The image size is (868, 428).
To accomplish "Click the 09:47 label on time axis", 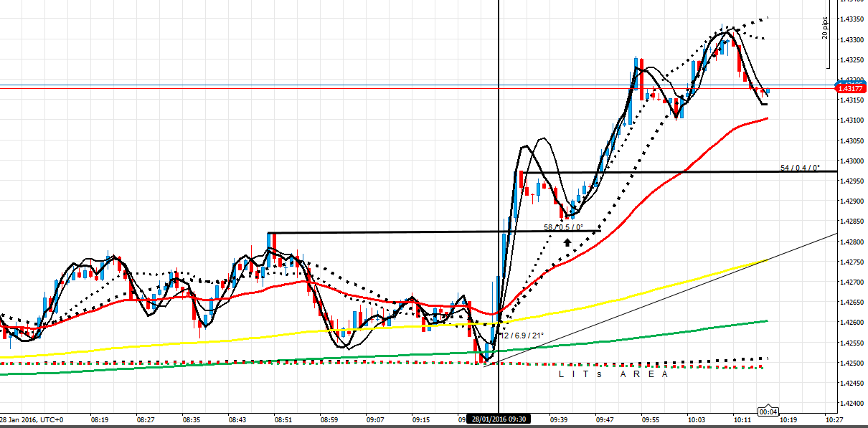I will pos(604,419).
